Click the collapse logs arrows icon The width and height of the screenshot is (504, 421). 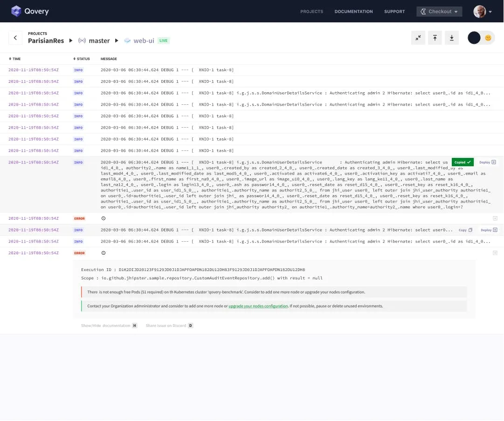(x=418, y=38)
